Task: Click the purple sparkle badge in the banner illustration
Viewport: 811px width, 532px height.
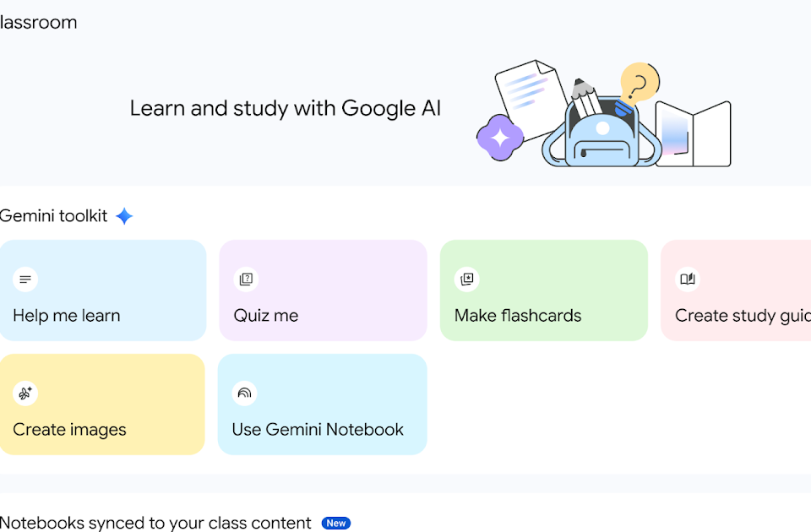Action: tap(499, 138)
